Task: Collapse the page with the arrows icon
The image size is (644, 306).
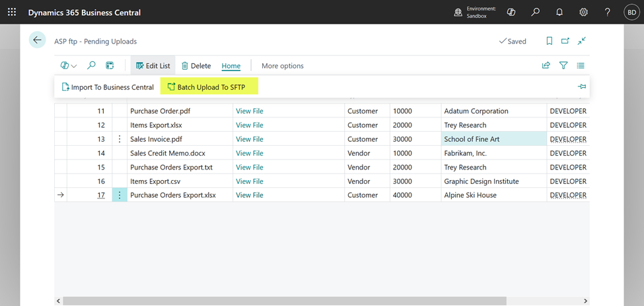Action: [x=581, y=41]
